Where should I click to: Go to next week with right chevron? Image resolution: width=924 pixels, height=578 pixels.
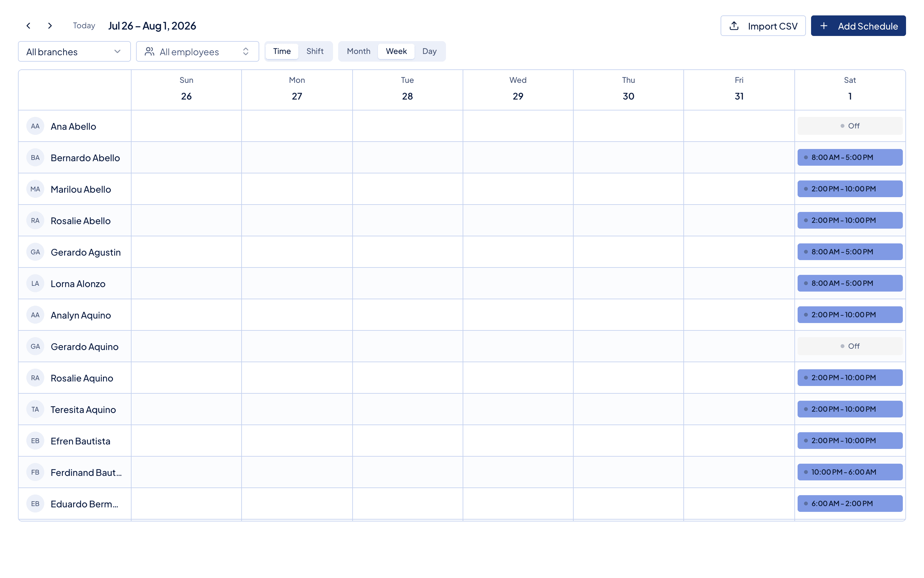tap(50, 26)
